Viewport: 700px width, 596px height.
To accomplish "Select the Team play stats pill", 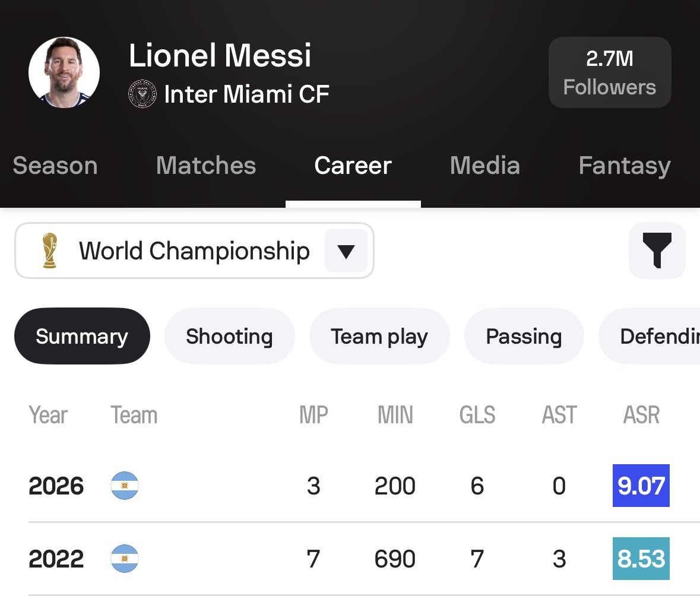I will (379, 336).
